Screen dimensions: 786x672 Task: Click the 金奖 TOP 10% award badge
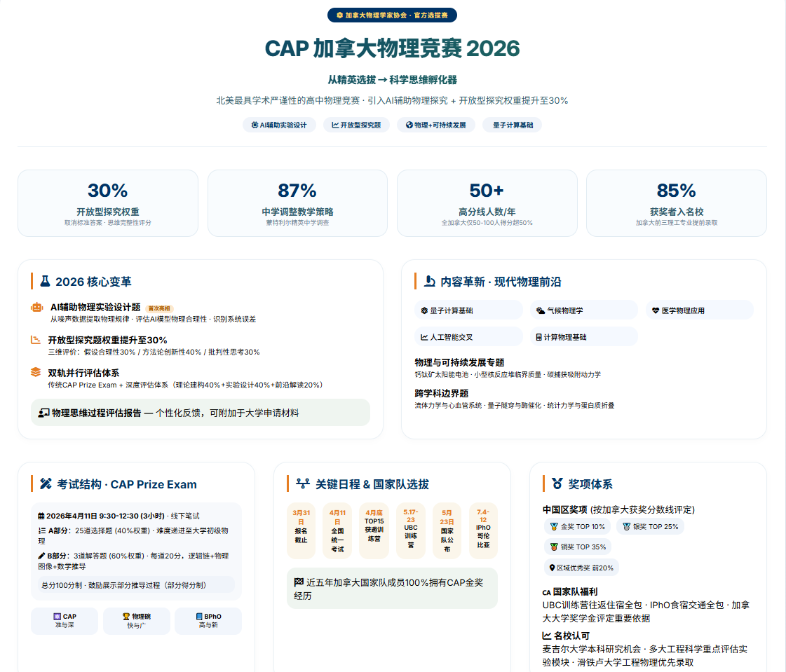click(576, 526)
